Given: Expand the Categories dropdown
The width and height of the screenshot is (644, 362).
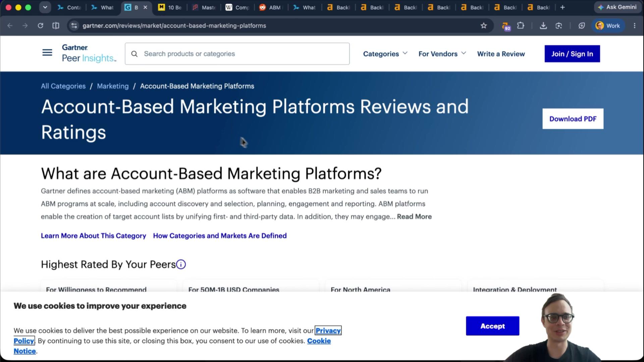Looking at the screenshot, I should click(x=385, y=54).
